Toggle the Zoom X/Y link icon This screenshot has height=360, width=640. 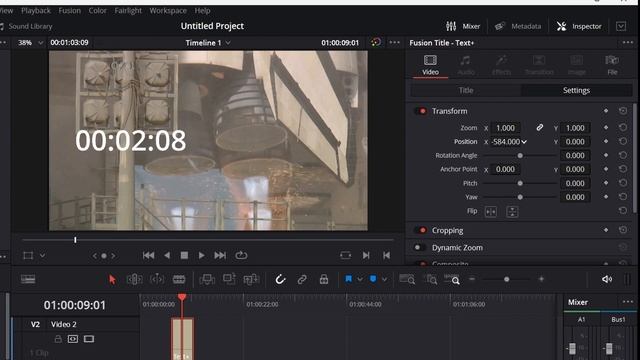click(x=540, y=128)
